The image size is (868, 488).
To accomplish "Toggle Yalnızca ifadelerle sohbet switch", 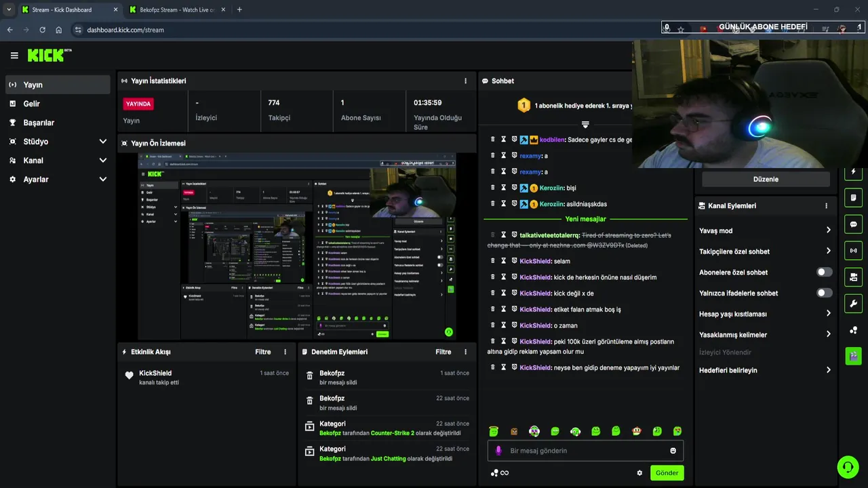I will [x=824, y=293].
